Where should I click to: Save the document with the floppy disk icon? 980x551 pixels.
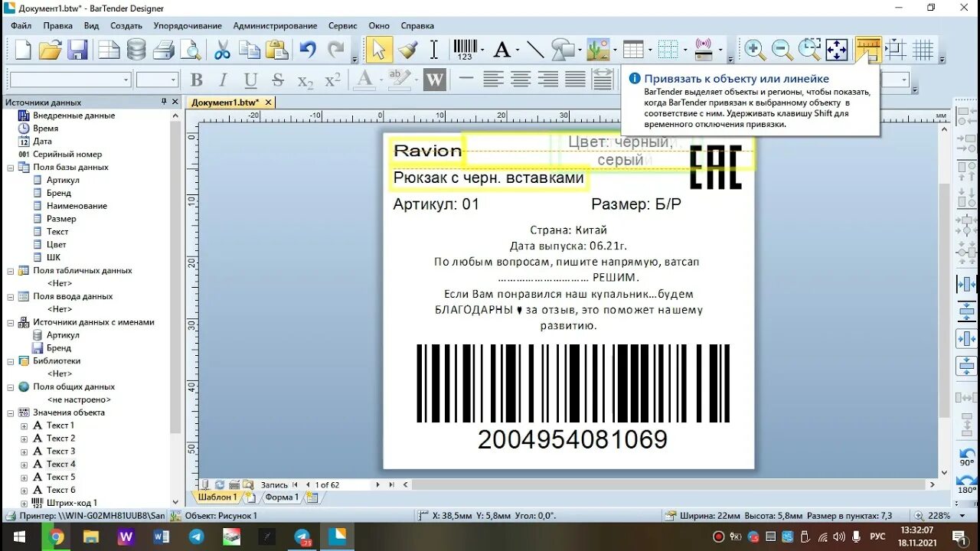coord(77,51)
